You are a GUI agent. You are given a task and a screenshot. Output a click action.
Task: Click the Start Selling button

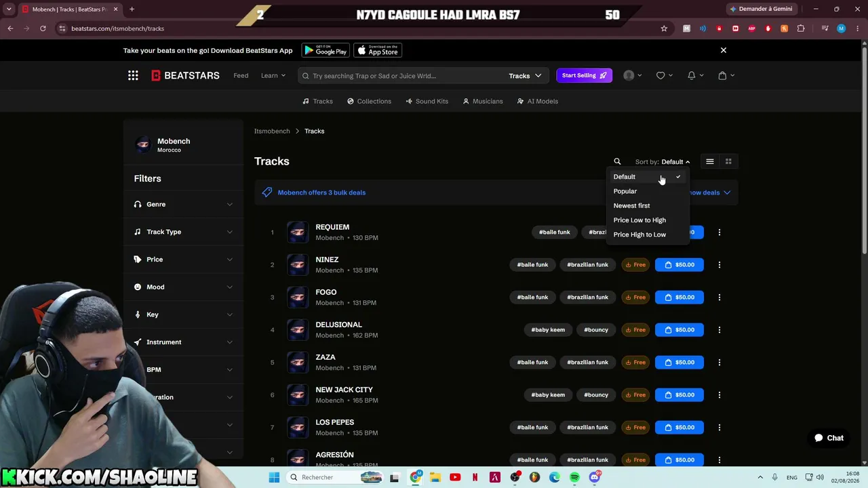tap(585, 75)
